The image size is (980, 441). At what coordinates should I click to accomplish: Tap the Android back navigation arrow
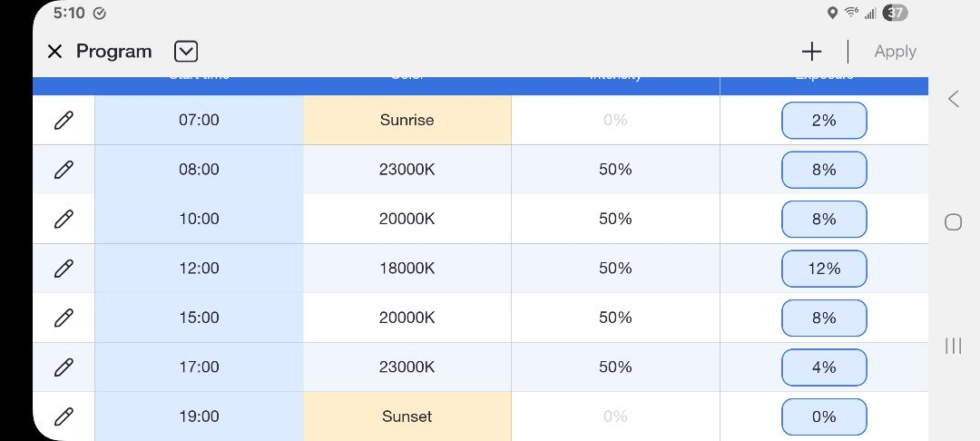point(953,99)
